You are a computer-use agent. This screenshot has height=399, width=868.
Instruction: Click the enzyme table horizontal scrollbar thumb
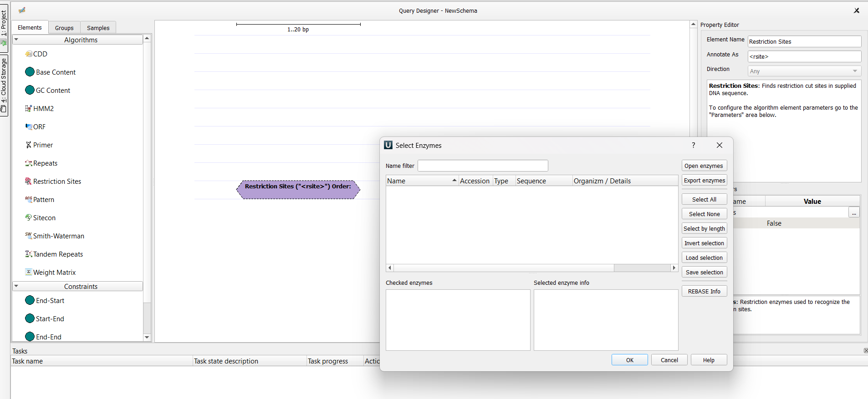click(x=504, y=268)
